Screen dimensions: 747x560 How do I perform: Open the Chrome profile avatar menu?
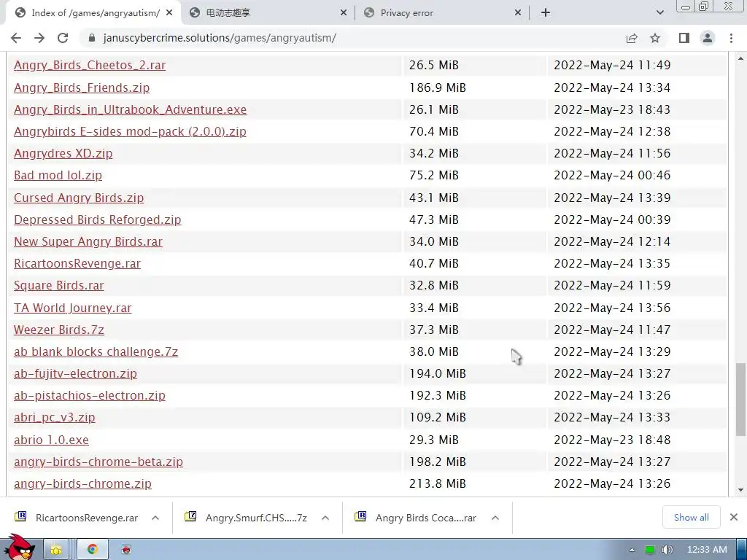click(708, 38)
